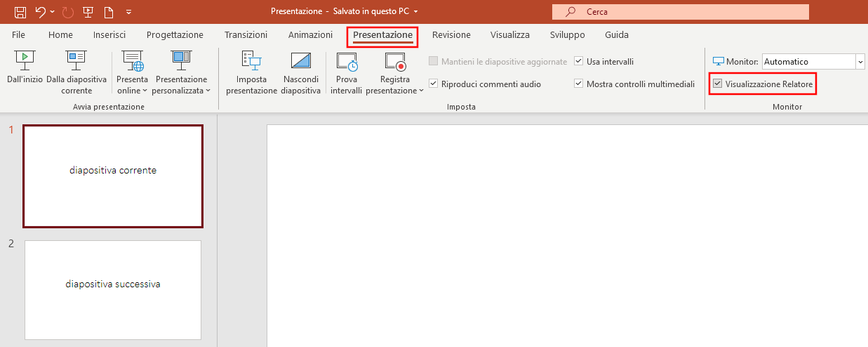Open Presenta online

(x=132, y=72)
